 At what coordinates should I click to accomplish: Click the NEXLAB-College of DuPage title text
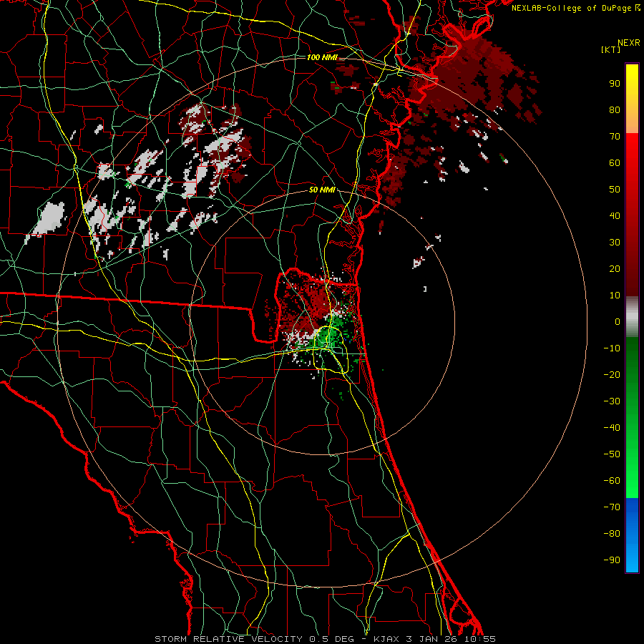572,8
